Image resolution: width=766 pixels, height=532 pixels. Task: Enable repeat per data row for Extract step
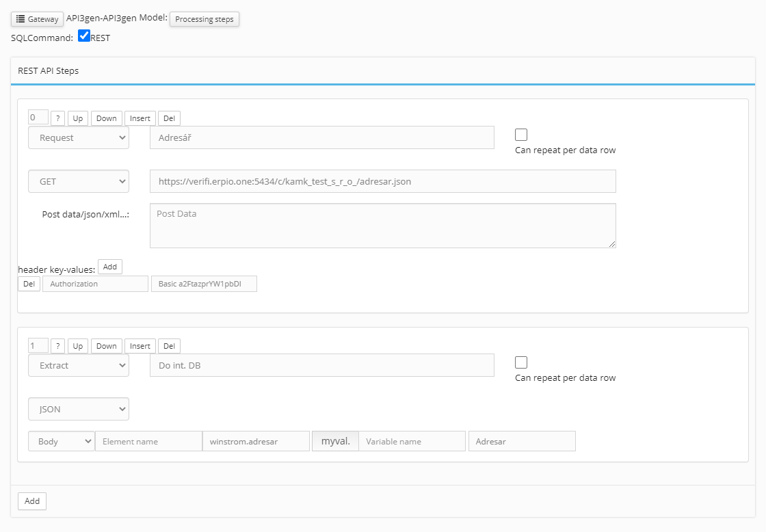pyautogui.click(x=521, y=362)
